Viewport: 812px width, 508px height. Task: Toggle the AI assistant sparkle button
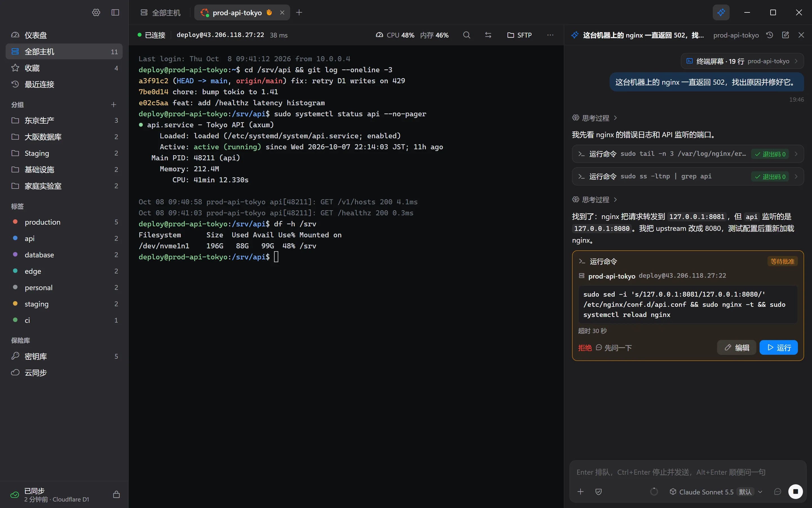pyautogui.click(x=721, y=12)
